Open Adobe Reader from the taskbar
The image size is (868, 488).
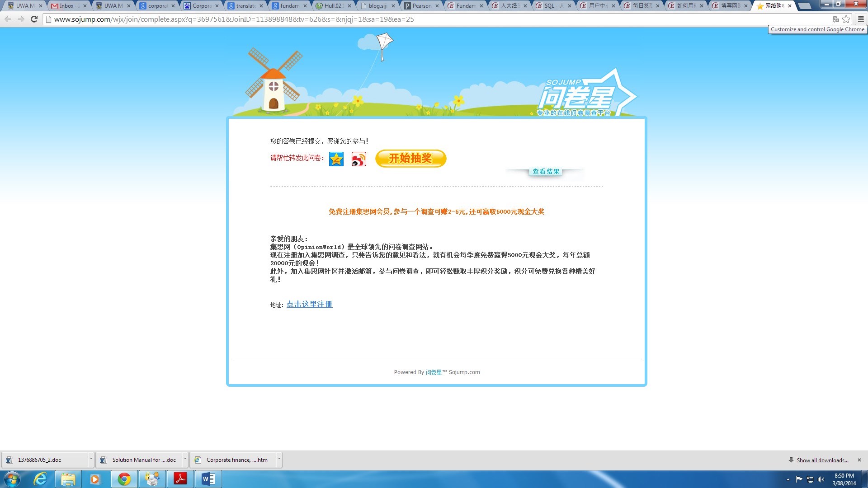180,479
